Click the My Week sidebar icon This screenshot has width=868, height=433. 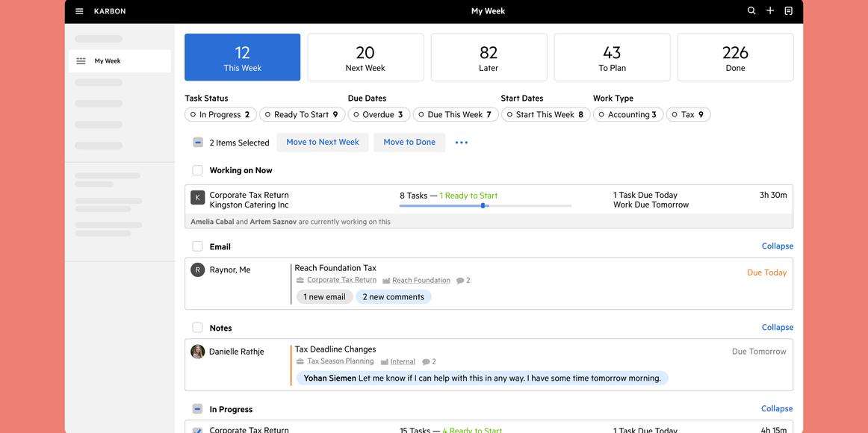(81, 60)
